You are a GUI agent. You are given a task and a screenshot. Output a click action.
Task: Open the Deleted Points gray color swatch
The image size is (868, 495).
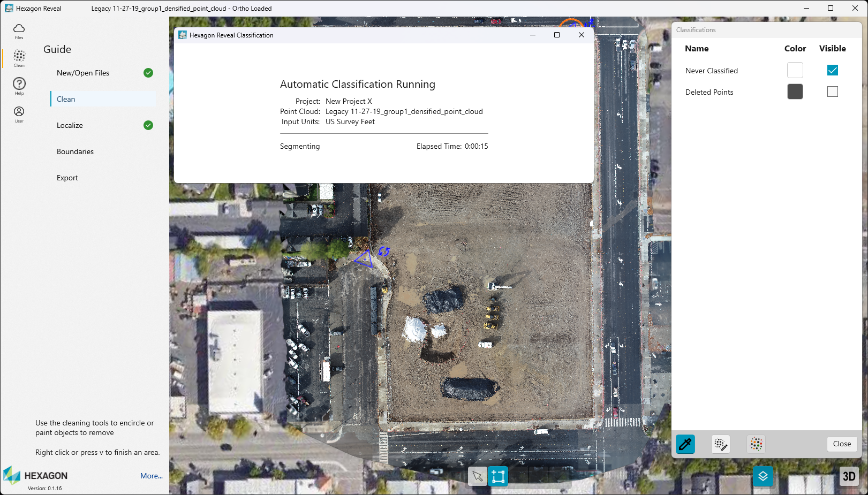[795, 92]
